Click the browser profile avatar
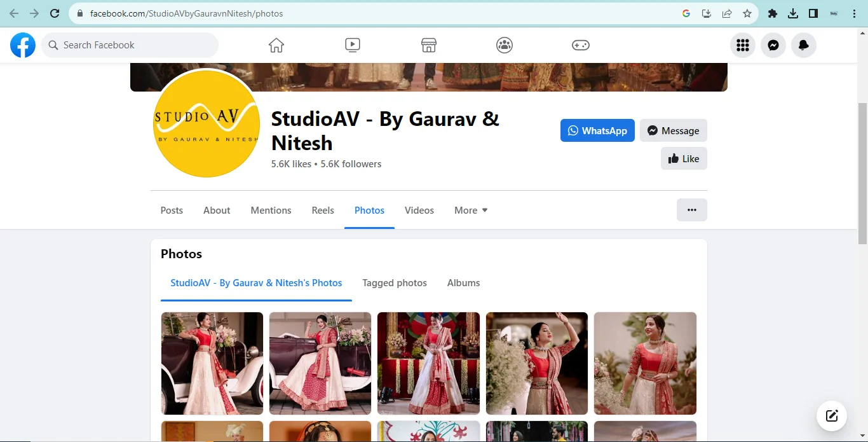Screen dimensions: 868x442 [834, 13]
